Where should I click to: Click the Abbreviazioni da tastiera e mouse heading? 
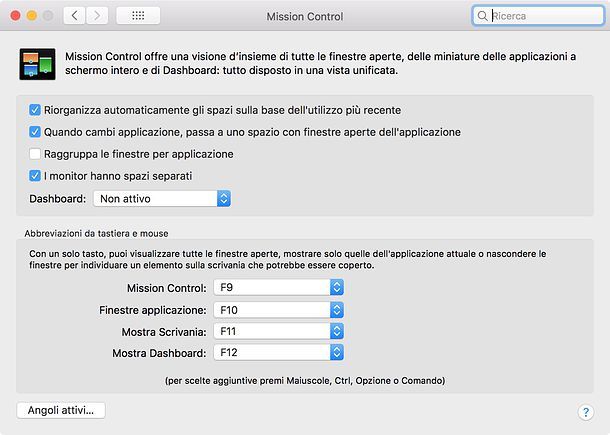coord(96,233)
